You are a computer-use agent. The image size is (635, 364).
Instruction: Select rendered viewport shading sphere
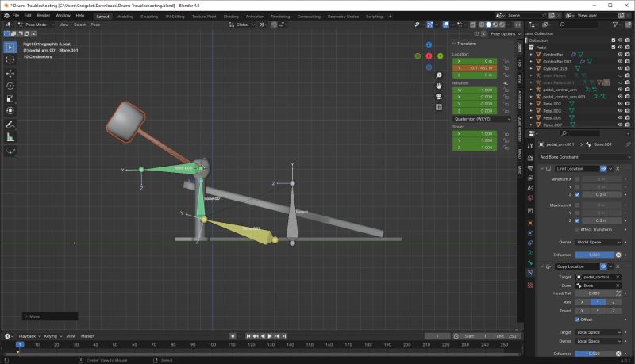502,25
